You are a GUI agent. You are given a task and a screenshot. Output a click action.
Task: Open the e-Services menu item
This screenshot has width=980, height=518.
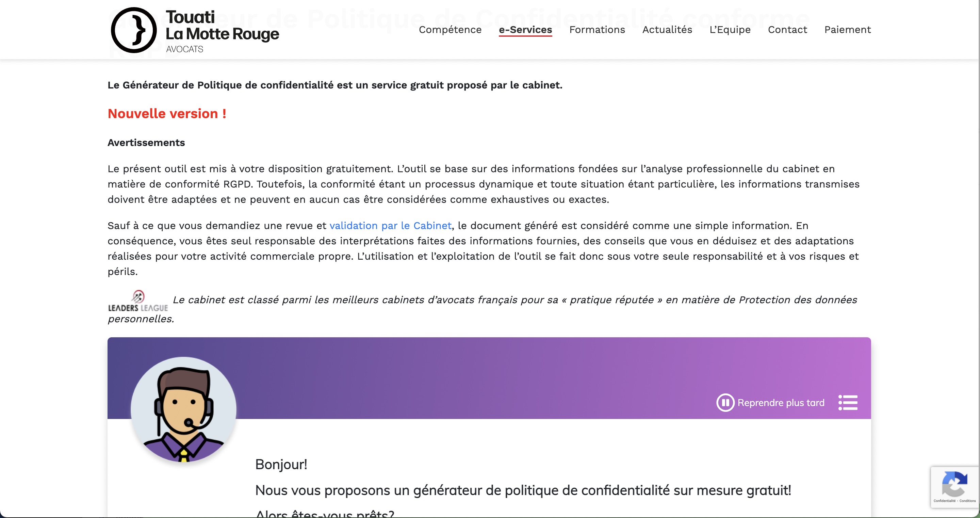(525, 30)
